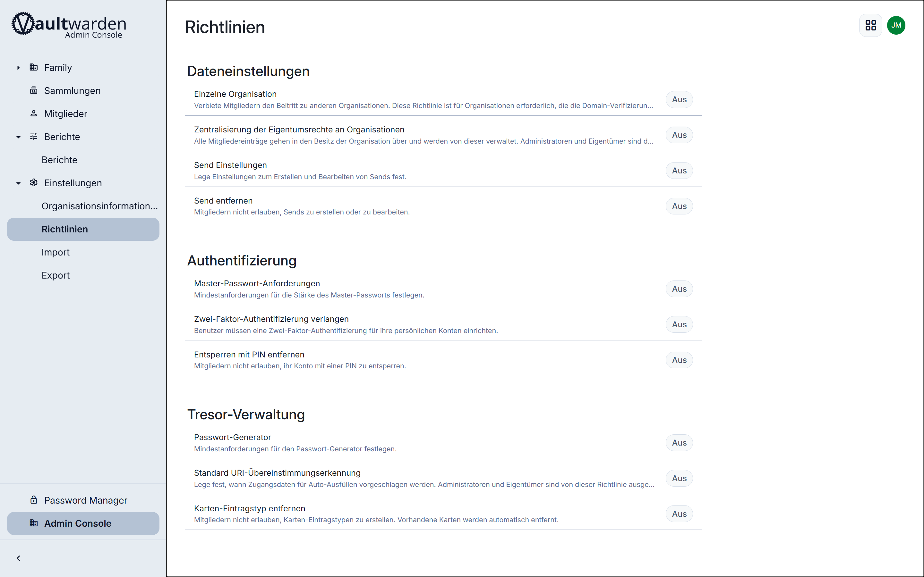Viewport: 924px width, 577px height.
Task: Open the JM account avatar menu
Action: (896, 26)
